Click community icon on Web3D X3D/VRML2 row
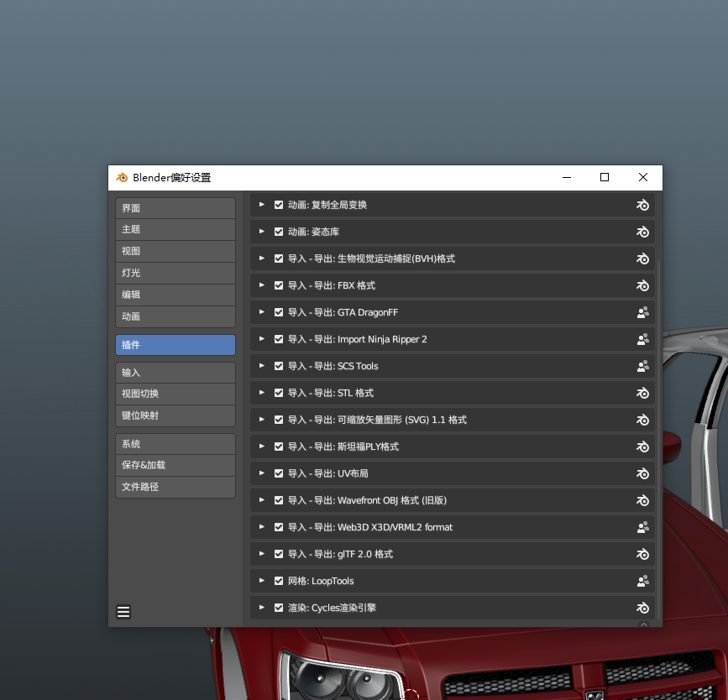Screen dimensions: 728x700 (642, 527)
